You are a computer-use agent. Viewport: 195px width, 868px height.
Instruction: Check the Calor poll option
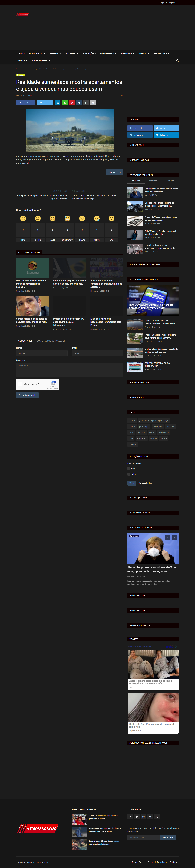click(x=129, y=474)
